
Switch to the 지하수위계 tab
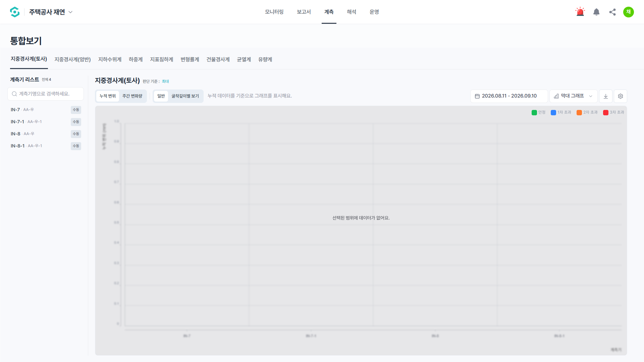point(110,60)
